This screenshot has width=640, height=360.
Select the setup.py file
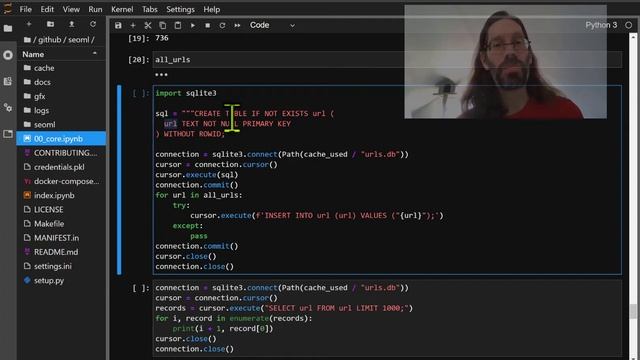point(61,280)
